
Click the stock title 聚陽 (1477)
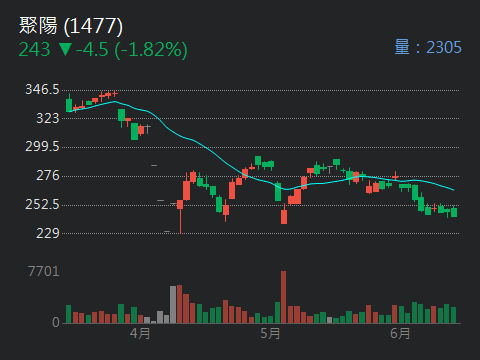[71, 26]
